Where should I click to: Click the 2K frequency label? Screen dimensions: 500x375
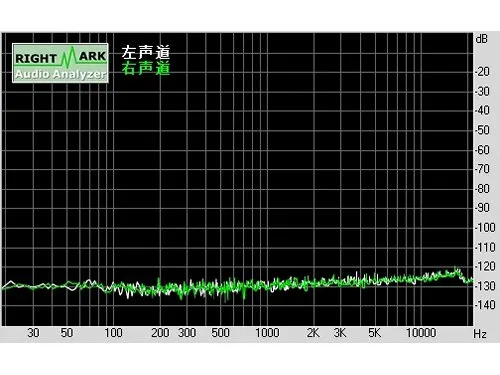(x=313, y=333)
